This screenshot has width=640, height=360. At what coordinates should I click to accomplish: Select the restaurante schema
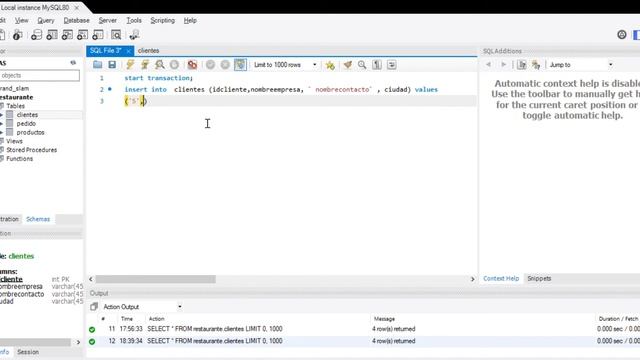[x=17, y=97]
